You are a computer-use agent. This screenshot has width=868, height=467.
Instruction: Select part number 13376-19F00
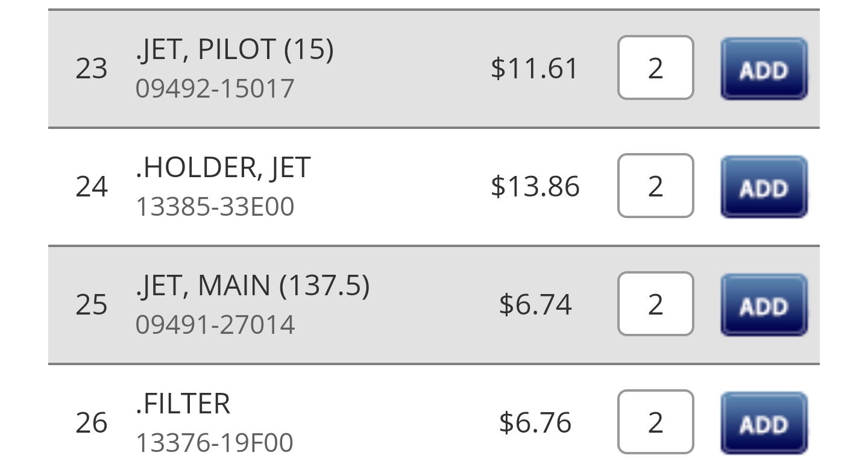tap(214, 443)
